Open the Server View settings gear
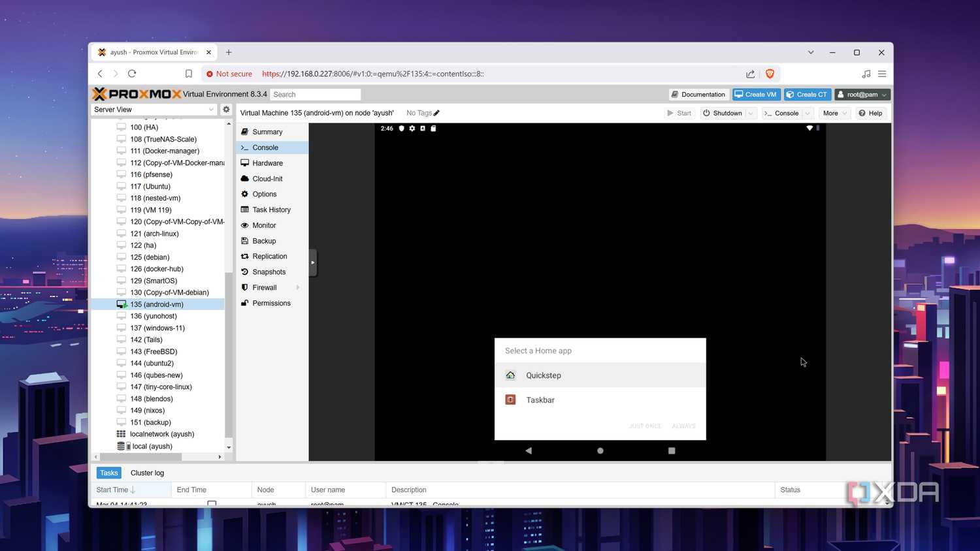Image resolution: width=980 pixels, height=551 pixels. pyautogui.click(x=226, y=110)
